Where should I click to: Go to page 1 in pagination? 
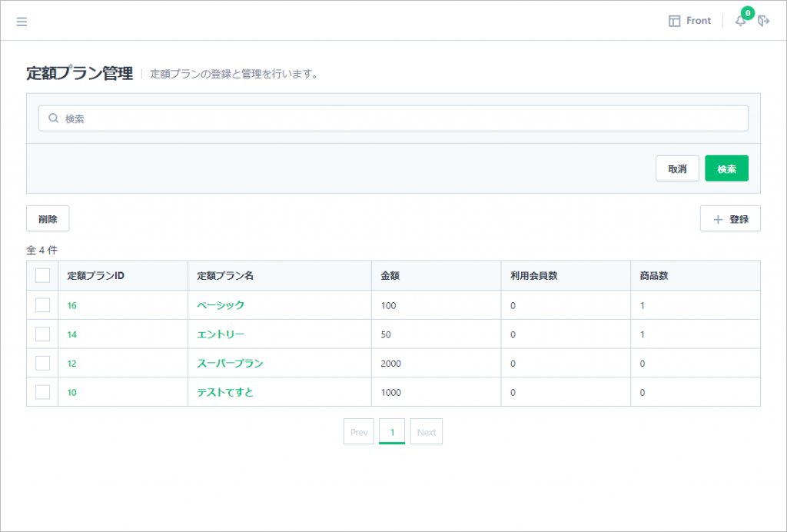(x=392, y=432)
